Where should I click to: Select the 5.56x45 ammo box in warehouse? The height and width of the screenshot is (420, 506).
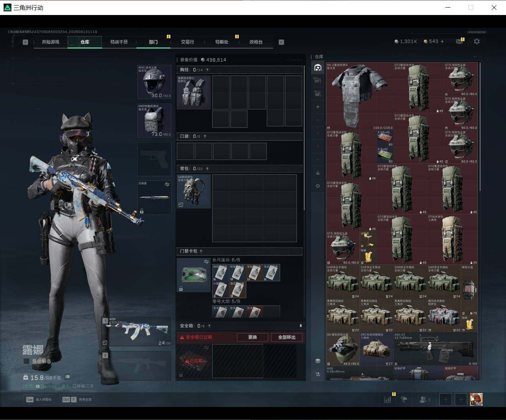pyautogui.click(x=385, y=139)
